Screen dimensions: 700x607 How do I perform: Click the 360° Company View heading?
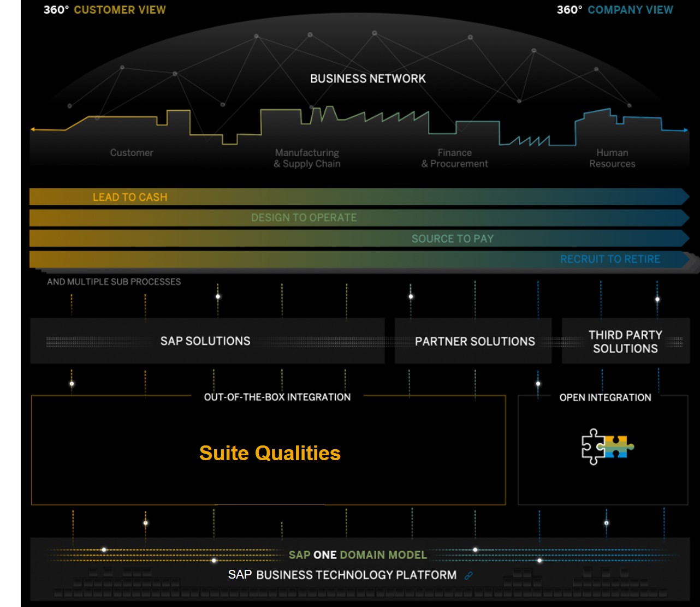coord(615,10)
